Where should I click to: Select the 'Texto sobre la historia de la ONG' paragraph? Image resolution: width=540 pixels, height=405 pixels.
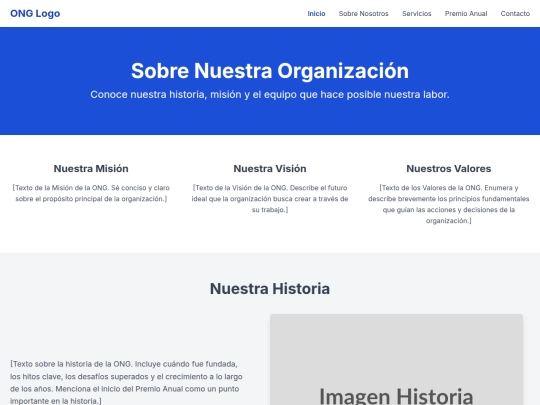pyautogui.click(x=126, y=382)
